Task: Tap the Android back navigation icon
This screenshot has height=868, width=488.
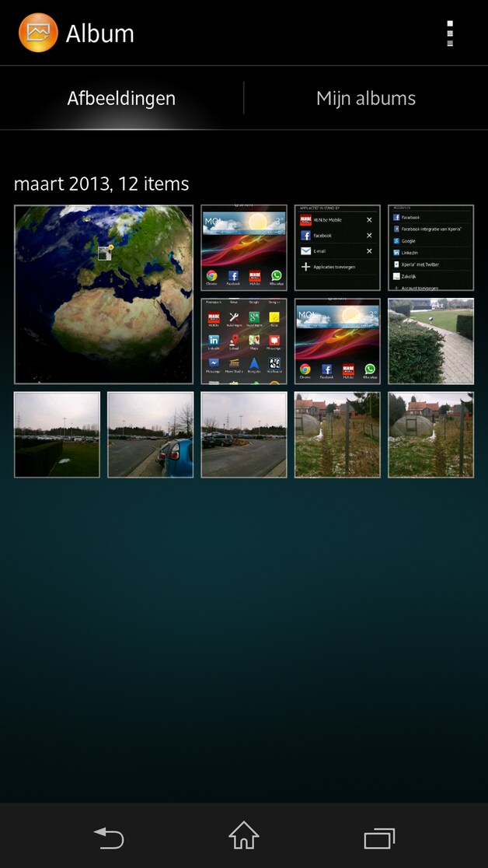Action: point(109,838)
